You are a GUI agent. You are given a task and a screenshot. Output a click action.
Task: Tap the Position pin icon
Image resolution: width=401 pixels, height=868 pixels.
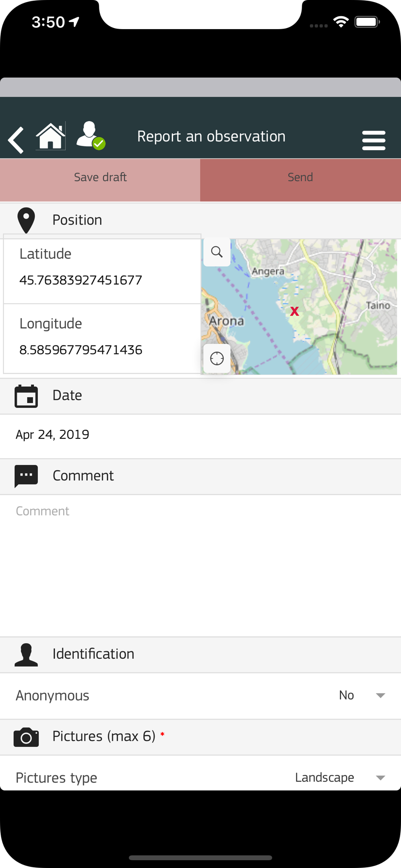tap(26, 220)
